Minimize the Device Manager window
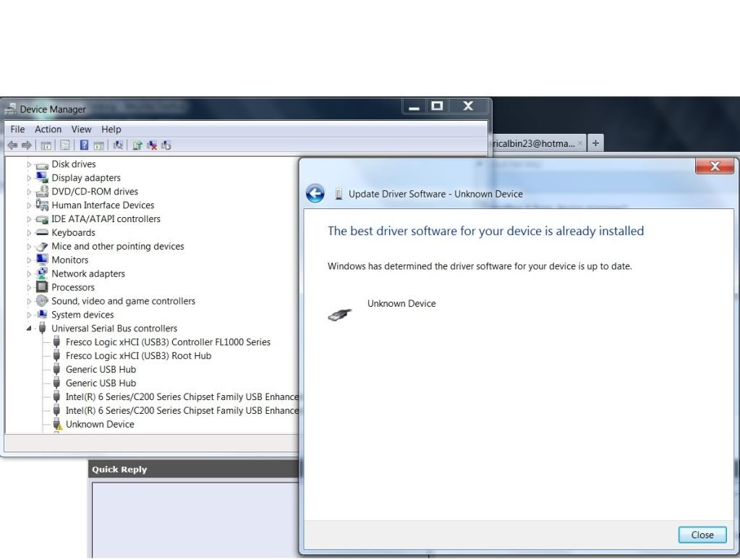Screen dimensions: 740x560 414,106
